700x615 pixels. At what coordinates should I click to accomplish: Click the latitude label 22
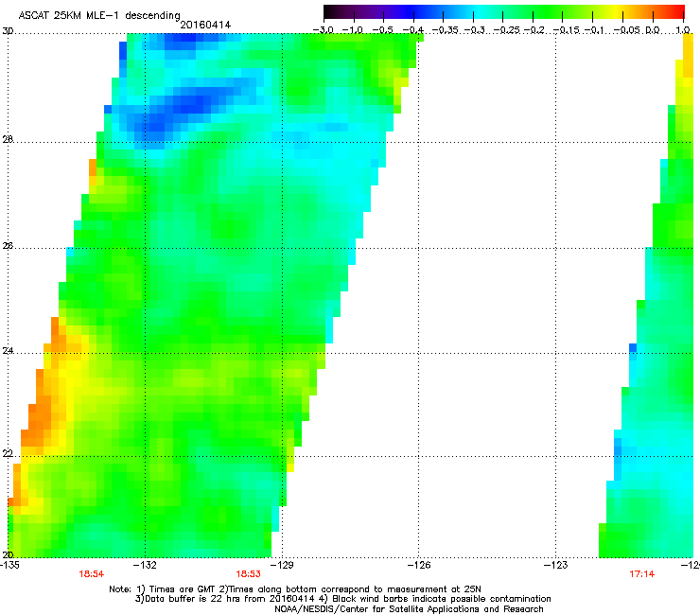pyautogui.click(x=8, y=453)
